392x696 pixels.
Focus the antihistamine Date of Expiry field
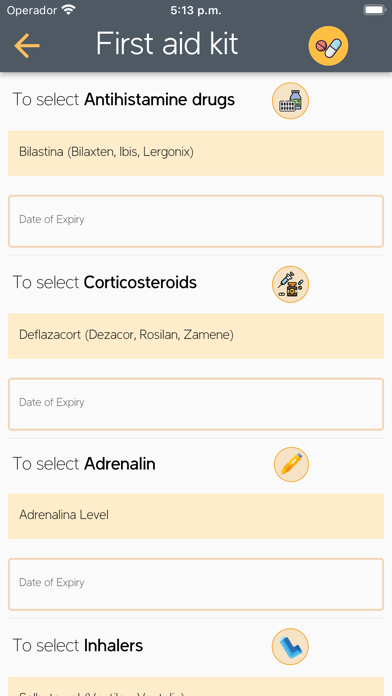[196, 221]
